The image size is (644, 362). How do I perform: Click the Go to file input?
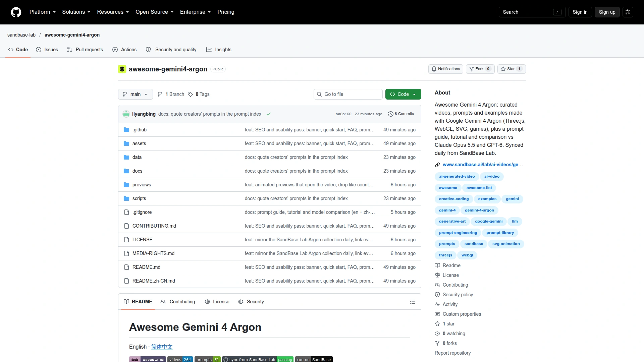click(348, 94)
